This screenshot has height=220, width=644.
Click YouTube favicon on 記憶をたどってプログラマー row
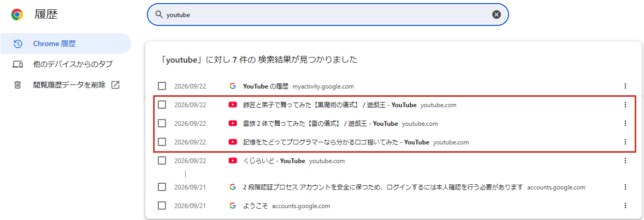click(233, 142)
